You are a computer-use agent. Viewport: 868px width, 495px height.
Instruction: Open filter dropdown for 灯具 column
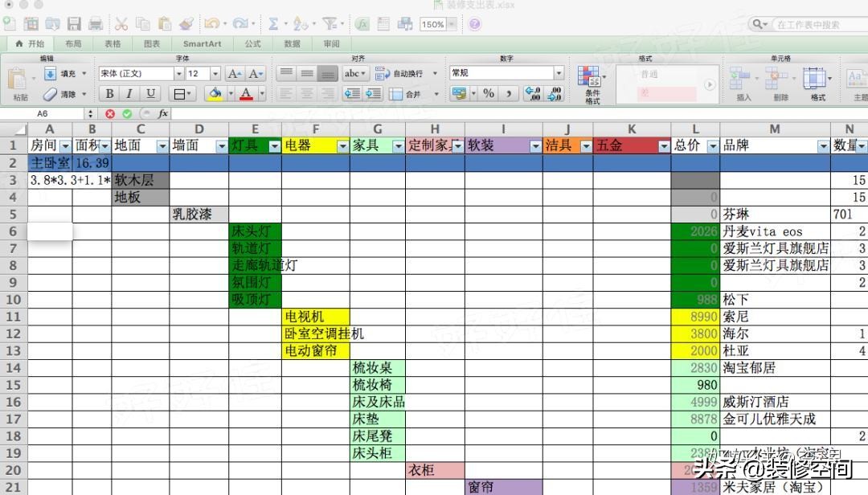tap(275, 146)
